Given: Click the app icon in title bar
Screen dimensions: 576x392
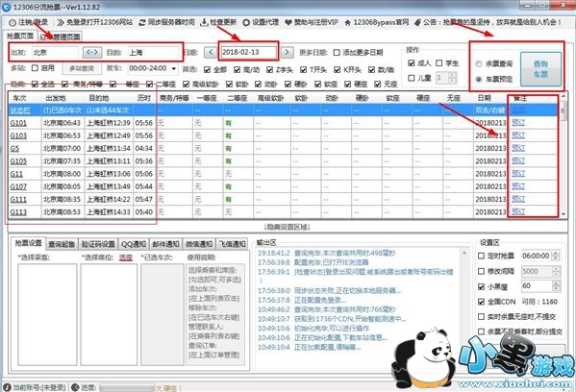Looking at the screenshot, I should tap(6, 7).
